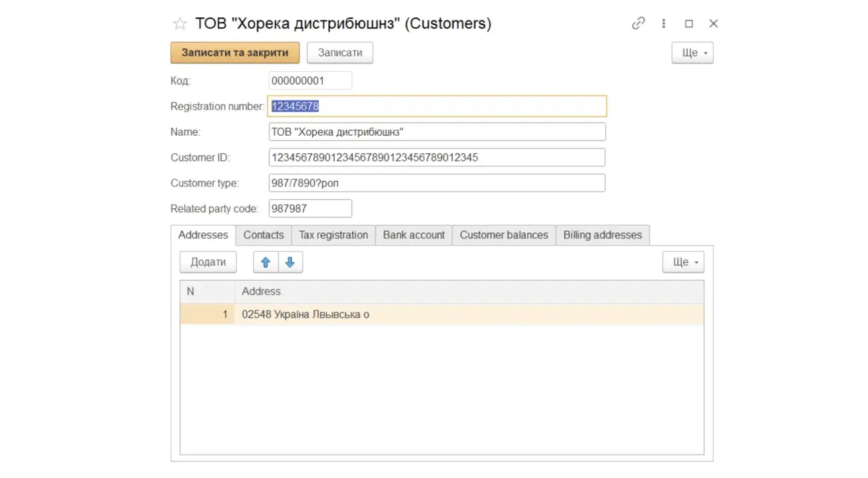The image size is (868, 478).
Task: Move address row down with arrow
Action: pos(290,262)
